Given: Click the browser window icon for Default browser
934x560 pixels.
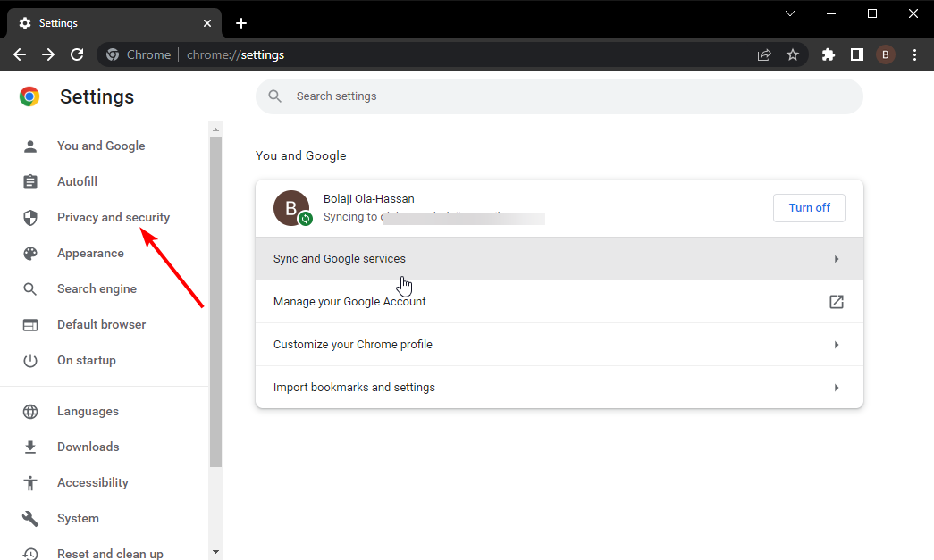Looking at the screenshot, I should pos(30,324).
